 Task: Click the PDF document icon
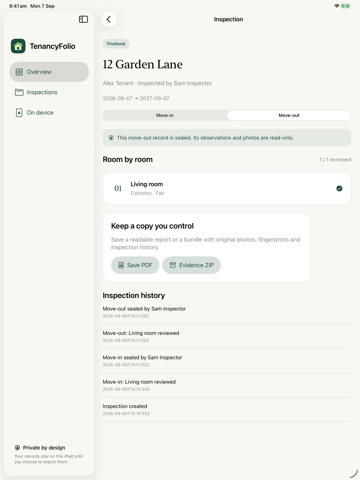pyautogui.click(x=121, y=265)
